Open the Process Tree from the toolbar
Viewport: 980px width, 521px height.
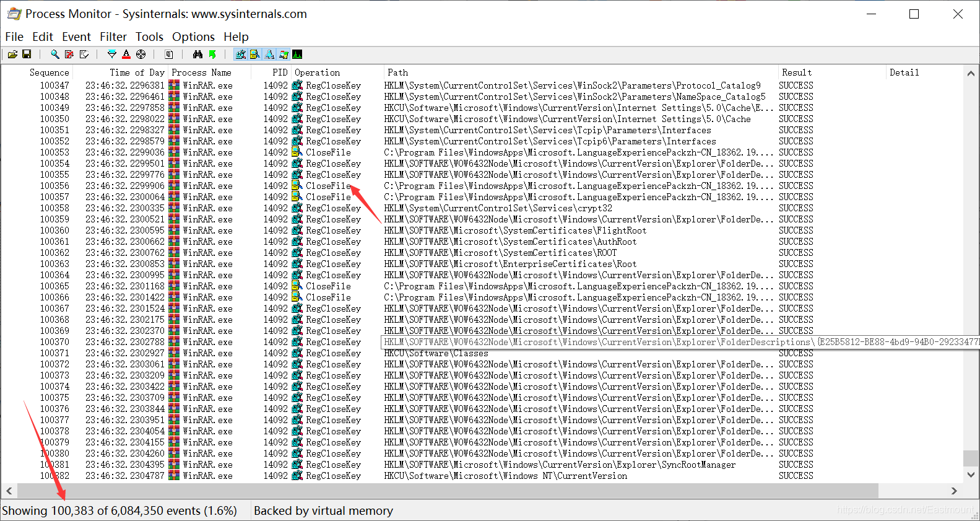169,55
